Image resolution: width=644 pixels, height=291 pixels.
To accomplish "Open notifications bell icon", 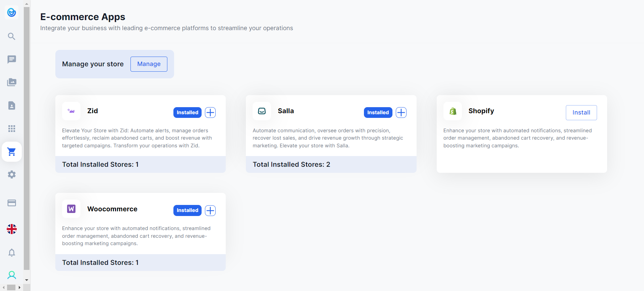I will pos(12,252).
